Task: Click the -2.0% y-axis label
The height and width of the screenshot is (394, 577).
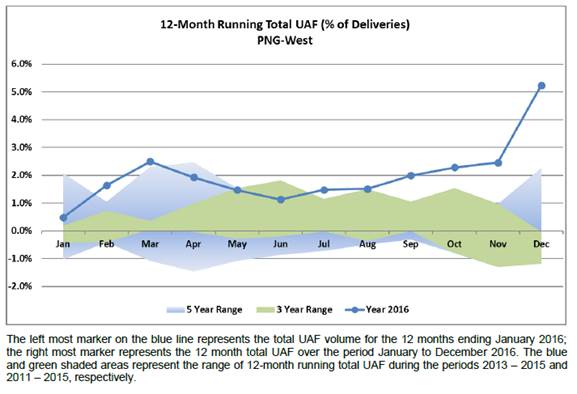Action: coord(20,286)
